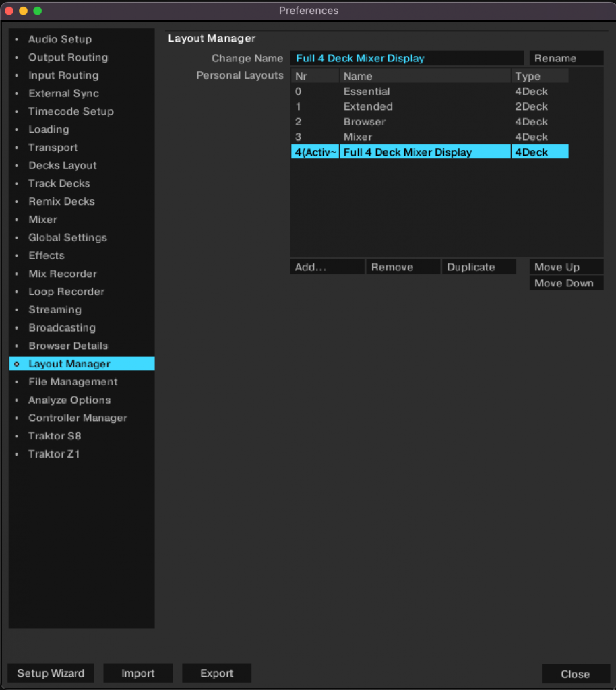Select the Extended layout row
This screenshot has width=616, height=690.
(x=429, y=106)
